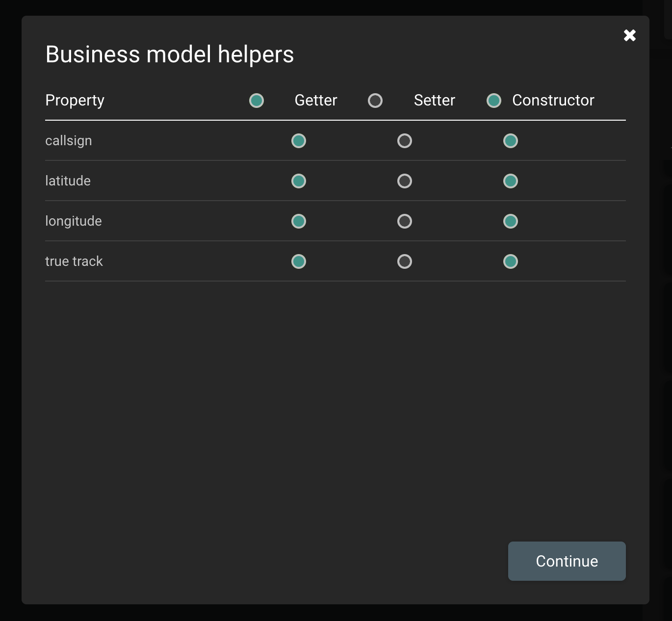Screen dimensions: 672x621
Task: Toggle the Getter select-all header radio
Action: pyautogui.click(x=257, y=101)
